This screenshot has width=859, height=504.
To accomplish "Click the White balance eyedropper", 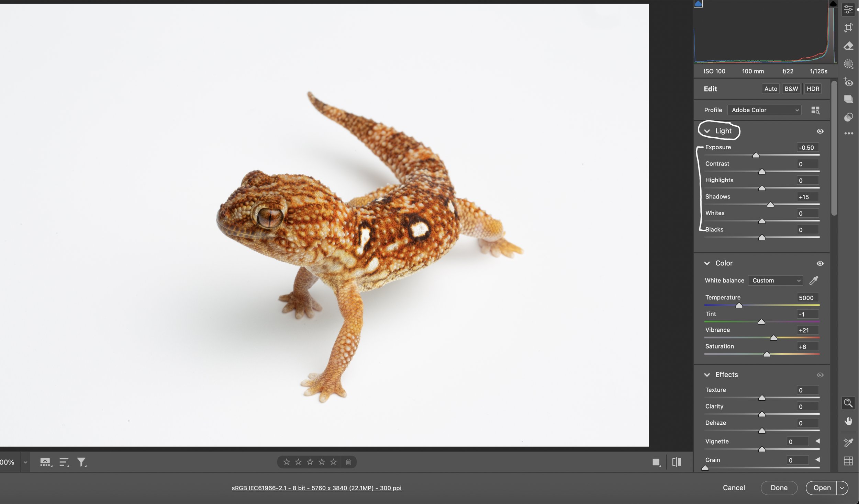I will click(x=813, y=280).
